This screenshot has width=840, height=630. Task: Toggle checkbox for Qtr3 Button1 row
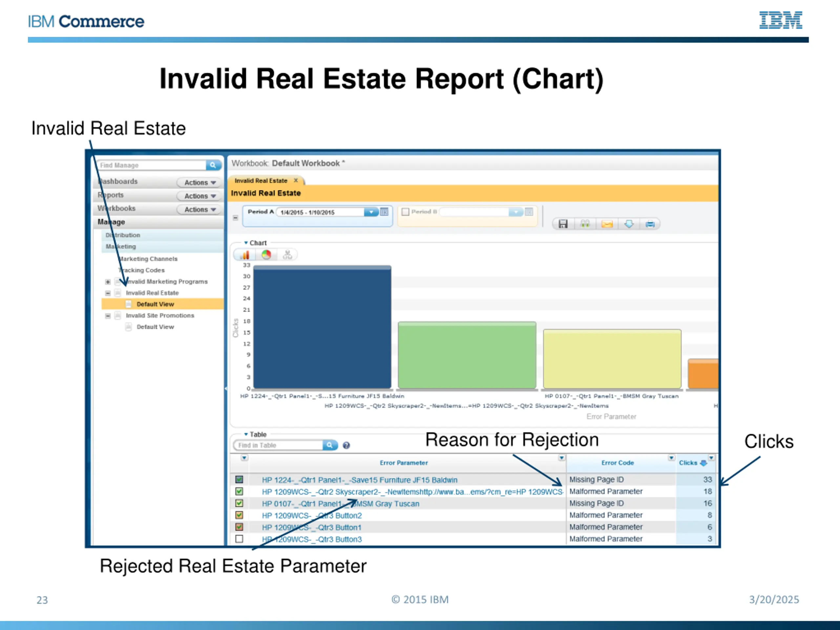(239, 527)
